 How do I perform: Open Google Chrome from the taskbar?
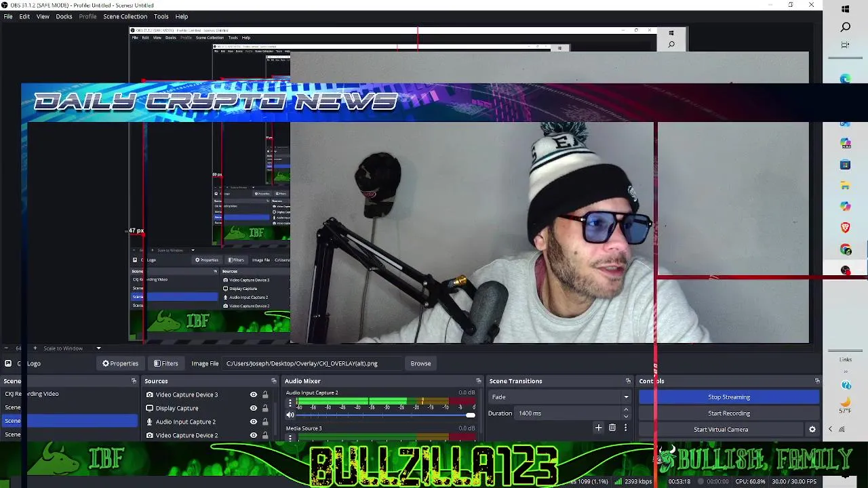845,249
